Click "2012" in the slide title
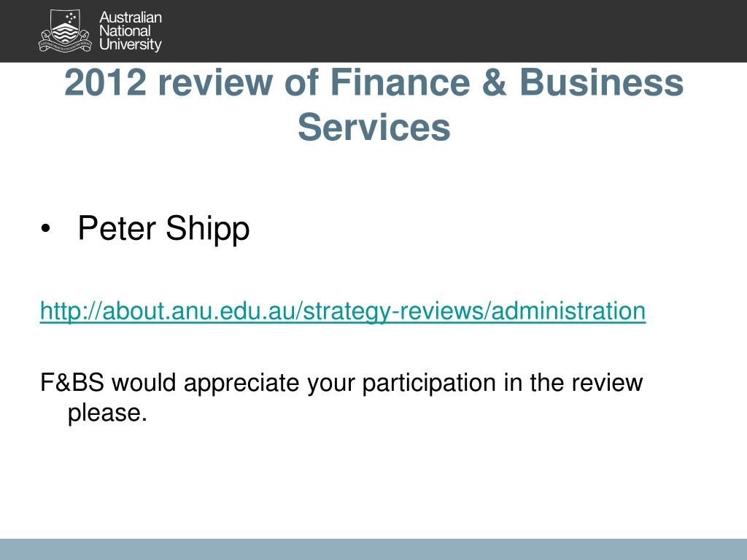This screenshot has height=560, width=747. pyautogui.click(x=105, y=82)
